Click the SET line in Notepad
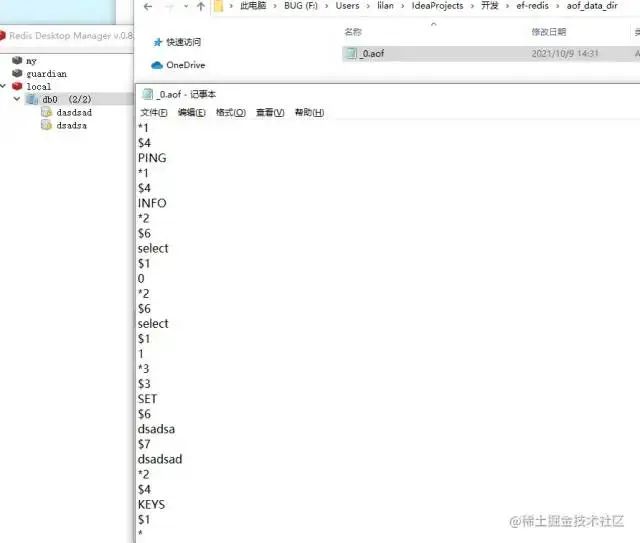640x543 pixels. pyautogui.click(x=147, y=399)
